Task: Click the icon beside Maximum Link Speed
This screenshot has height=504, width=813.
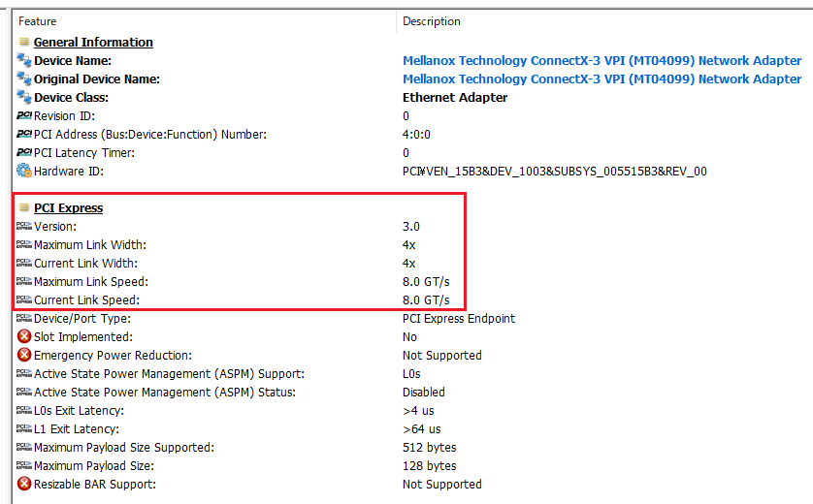Action: tap(24, 281)
